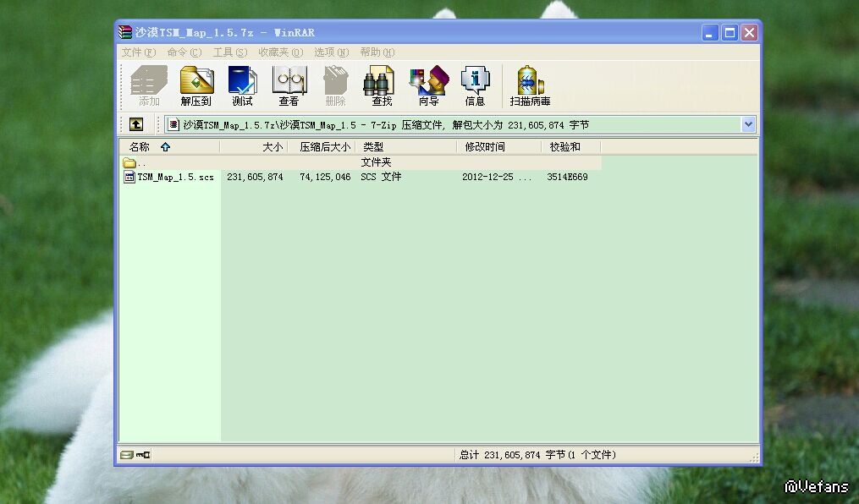Open the Options (选项) menu
This screenshot has width=859, height=504.
point(331,52)
